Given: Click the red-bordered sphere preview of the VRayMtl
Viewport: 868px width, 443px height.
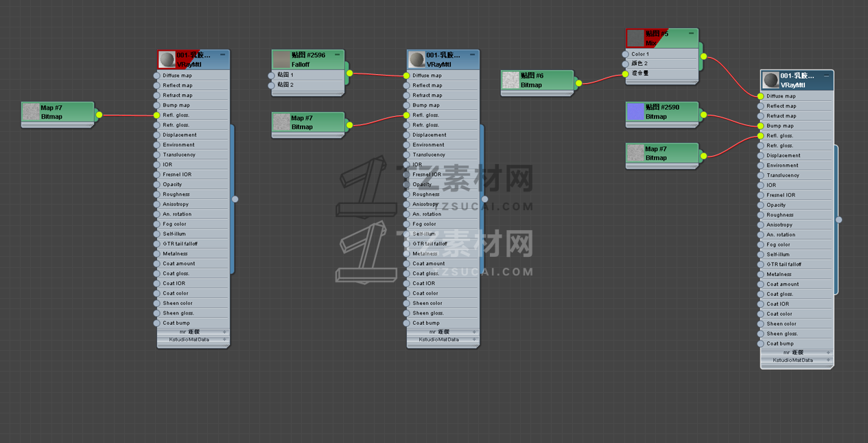Looking at the screenshot, I should tap(167, 60).
